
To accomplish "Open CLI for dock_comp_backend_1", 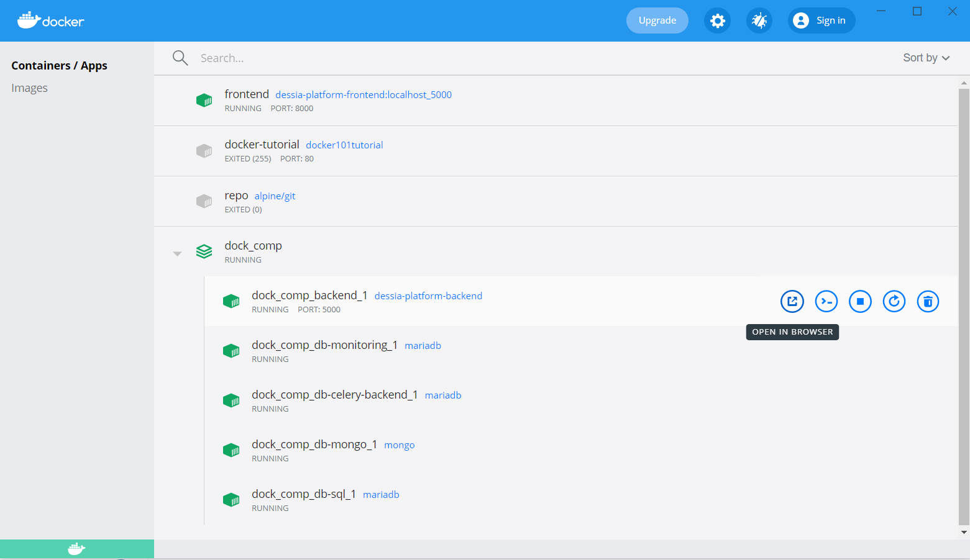I will click(x=826, y=302).
